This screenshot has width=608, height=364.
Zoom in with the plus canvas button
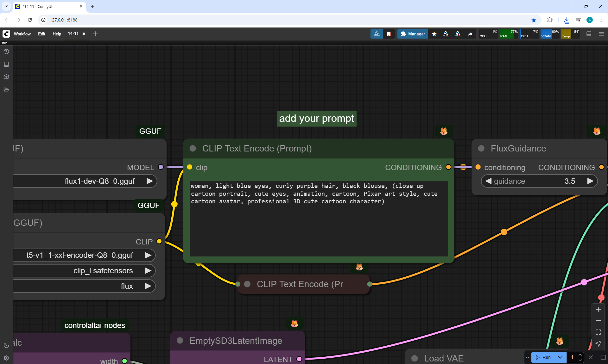pos(598,309)
